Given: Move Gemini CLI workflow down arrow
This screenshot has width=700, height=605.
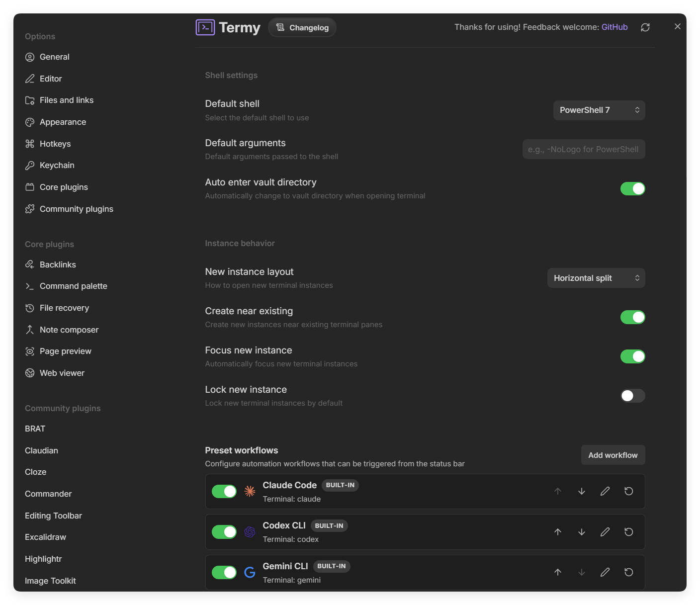Looking at the screenshot, I should (582, 572).
